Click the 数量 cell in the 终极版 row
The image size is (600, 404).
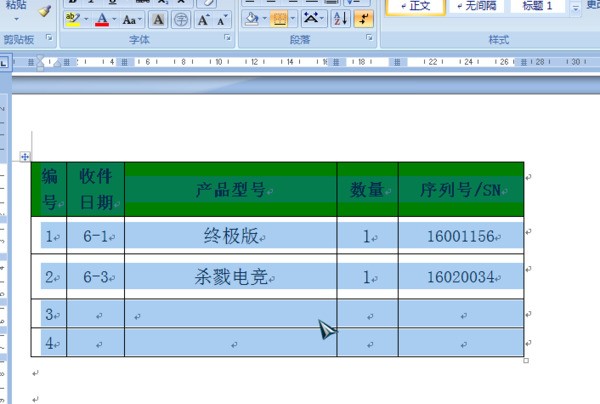(x=368, y=235)
